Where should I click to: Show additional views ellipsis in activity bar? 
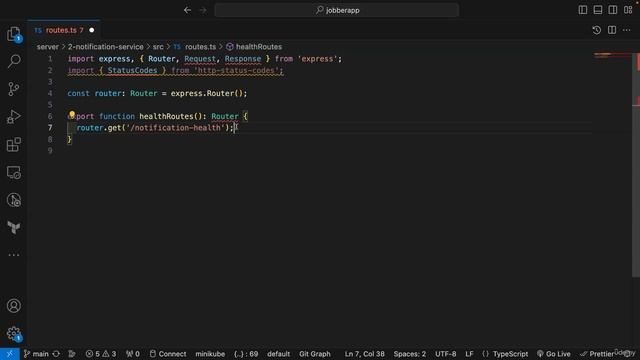pos(13,255)
